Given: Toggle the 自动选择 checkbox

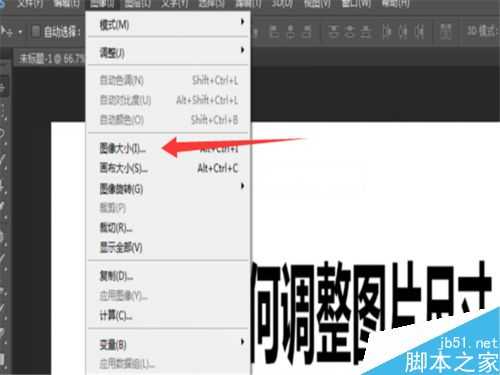Looking at the screenshot, I should [x=36, y=31].
